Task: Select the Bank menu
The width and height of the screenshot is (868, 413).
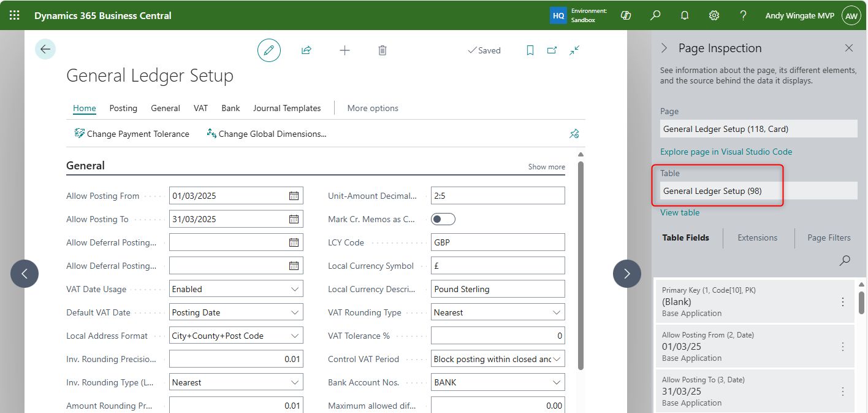Action: point(230,108)
